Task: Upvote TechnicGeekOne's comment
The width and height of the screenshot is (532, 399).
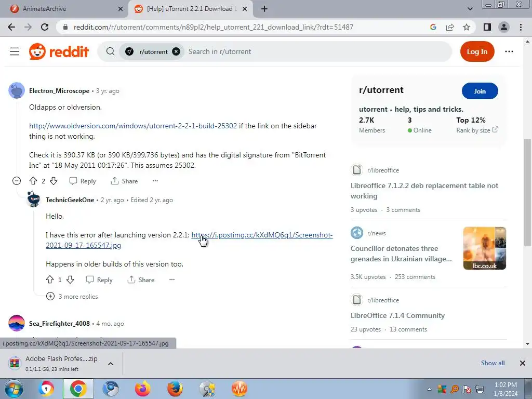Action: pyautogui.click(x=50, y=280)
